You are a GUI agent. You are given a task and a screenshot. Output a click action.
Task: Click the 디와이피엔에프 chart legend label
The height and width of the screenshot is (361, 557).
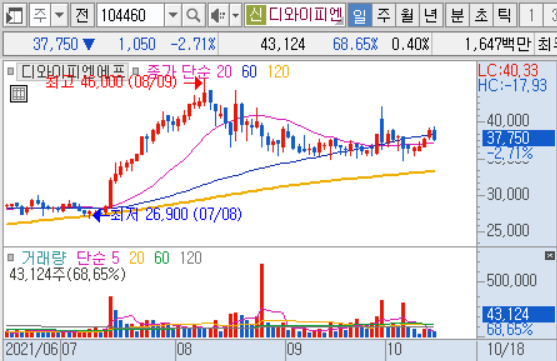coord(73,71)
